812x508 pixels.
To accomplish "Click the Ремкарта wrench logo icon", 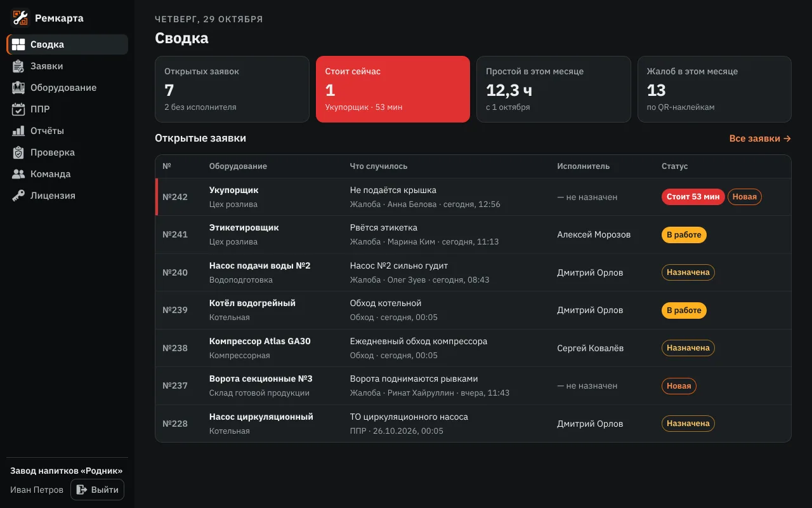I will point(20,18).
